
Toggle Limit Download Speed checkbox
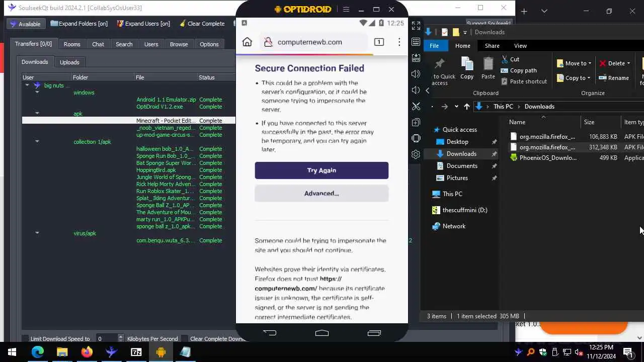(x=25, y=339)
